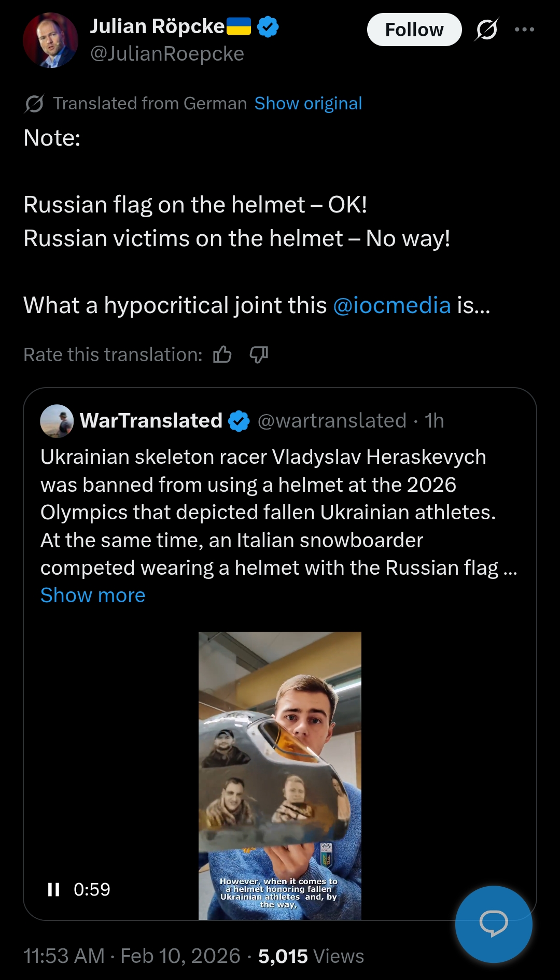Pause the quoted video

[x=53, y=890]
